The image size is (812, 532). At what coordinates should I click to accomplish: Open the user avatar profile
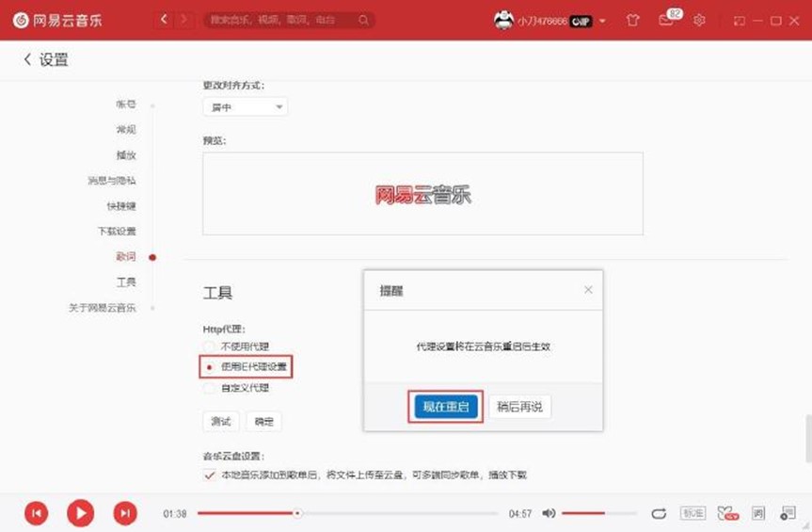[x=503, y=20]
